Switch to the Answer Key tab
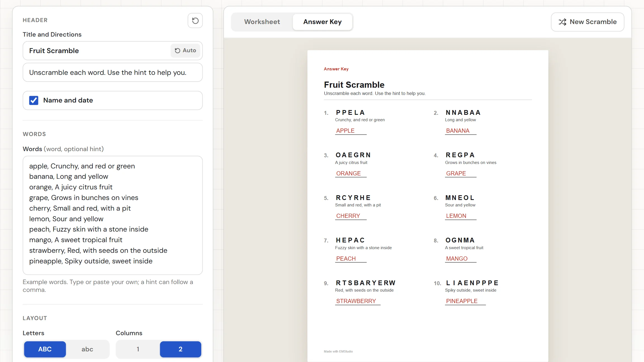644x362 pixels. point(322,22)
